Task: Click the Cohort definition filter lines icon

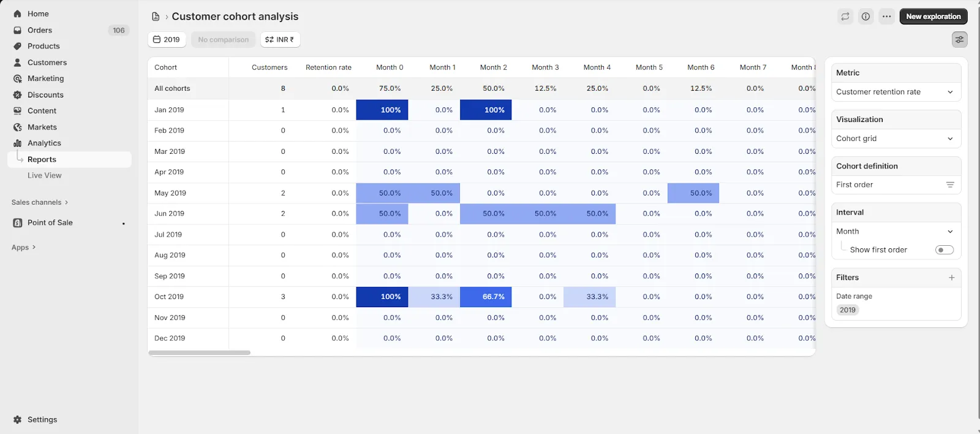Action: (x=950, y=185)
